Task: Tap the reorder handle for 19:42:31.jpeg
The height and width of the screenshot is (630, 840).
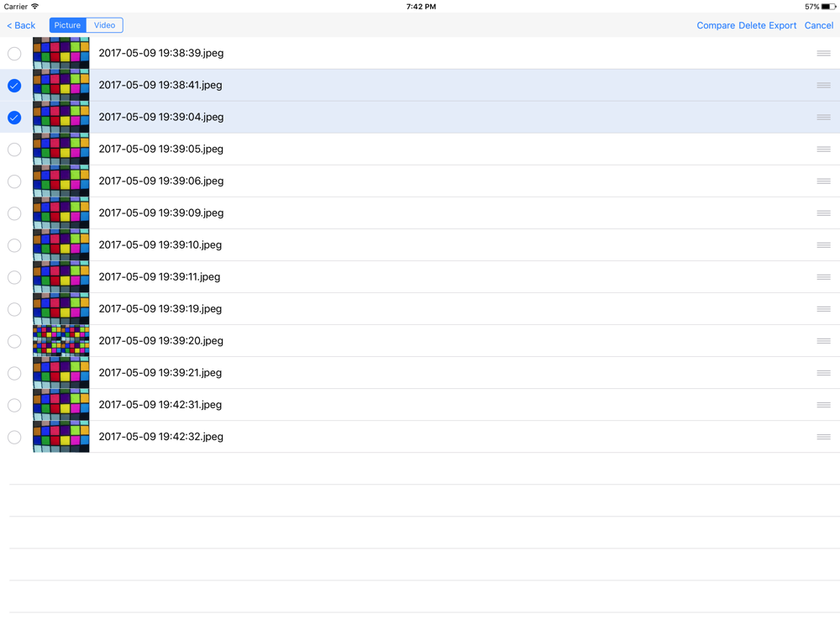Action: [x=823, y=405]
